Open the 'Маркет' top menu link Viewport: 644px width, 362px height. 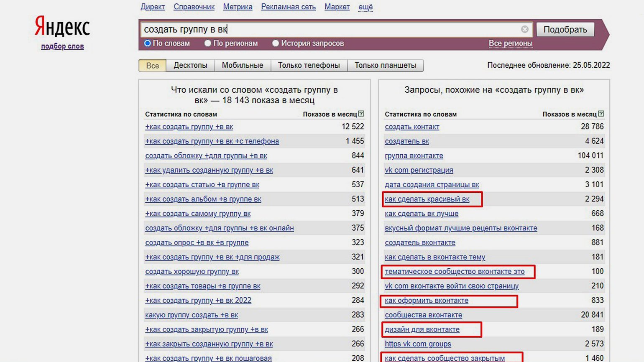337,7
